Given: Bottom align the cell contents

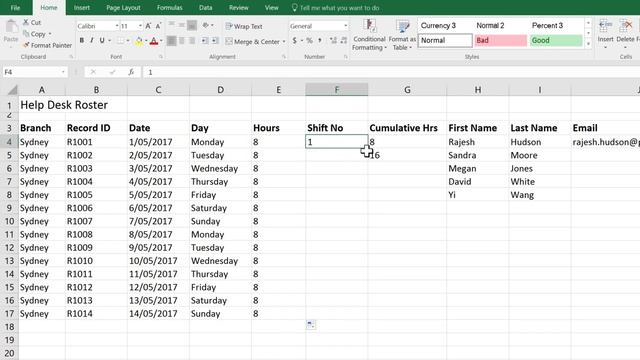Looking at the screenshot, I should [192, 25].
